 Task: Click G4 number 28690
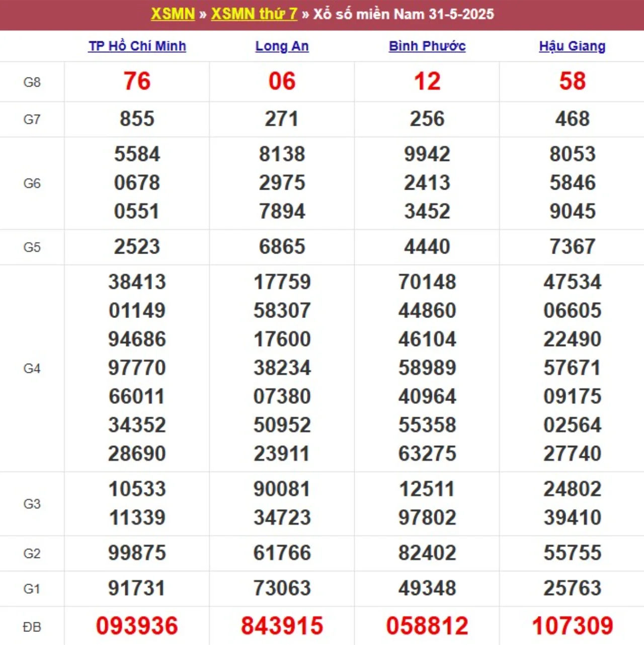point(137,454)
